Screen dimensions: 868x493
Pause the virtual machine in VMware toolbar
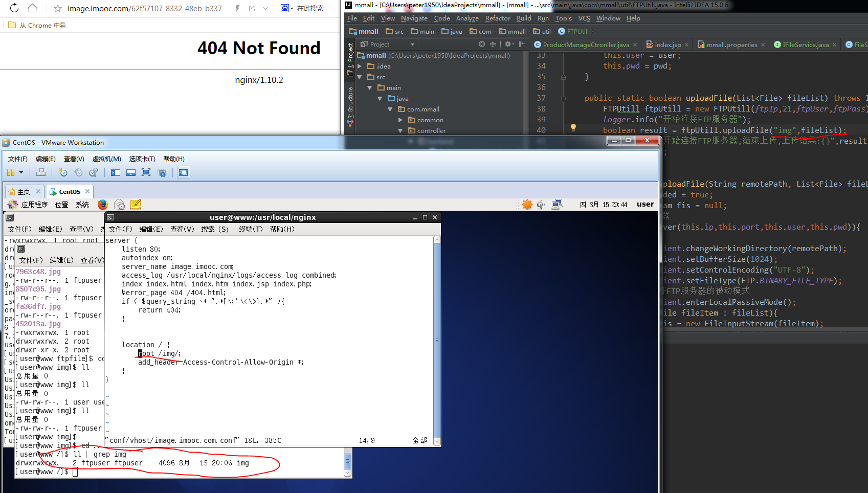[11, 173]
